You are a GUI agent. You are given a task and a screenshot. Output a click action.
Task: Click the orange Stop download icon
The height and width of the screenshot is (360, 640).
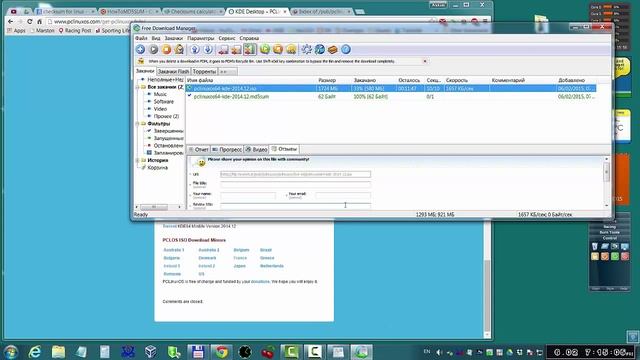click(x=167, y=49)
